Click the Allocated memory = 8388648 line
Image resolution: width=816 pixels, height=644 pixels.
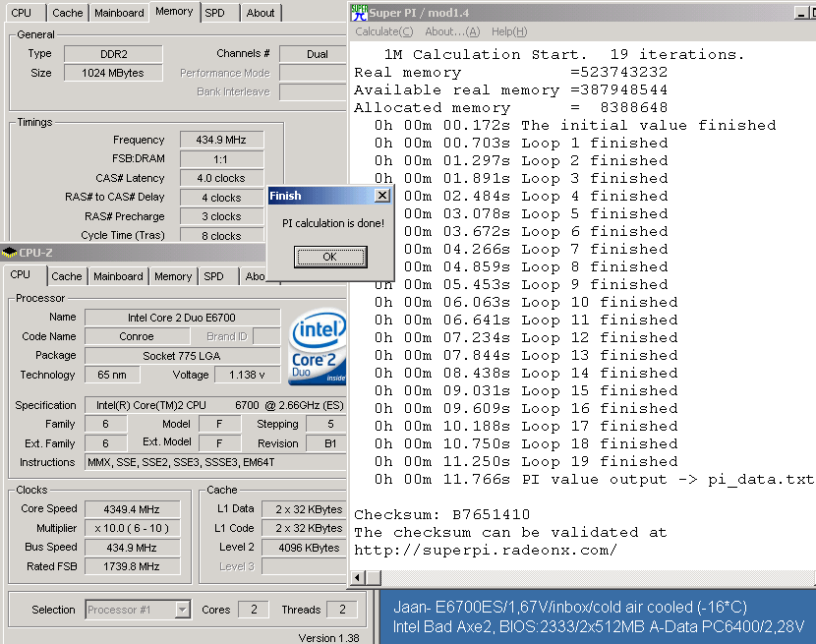tap(510, 108)
